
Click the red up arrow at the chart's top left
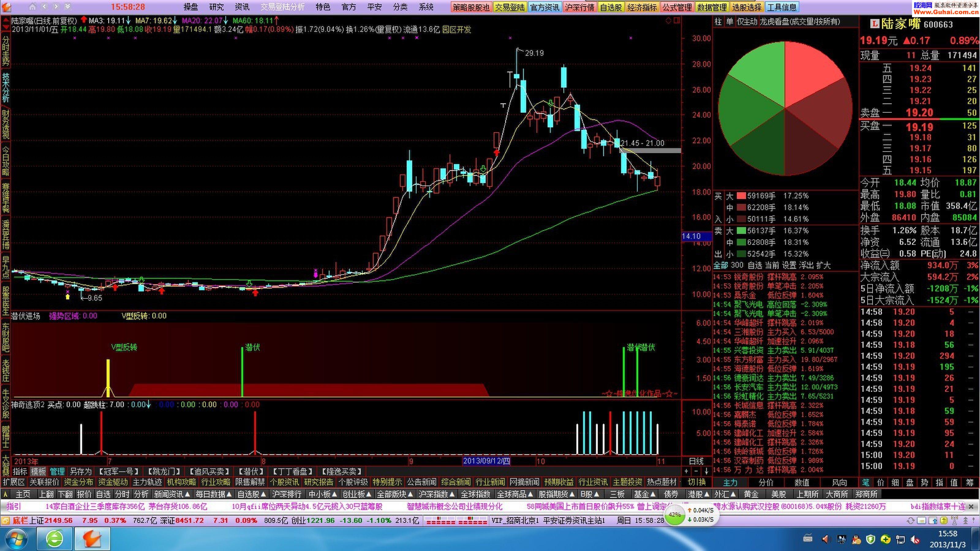click(6, 20)
